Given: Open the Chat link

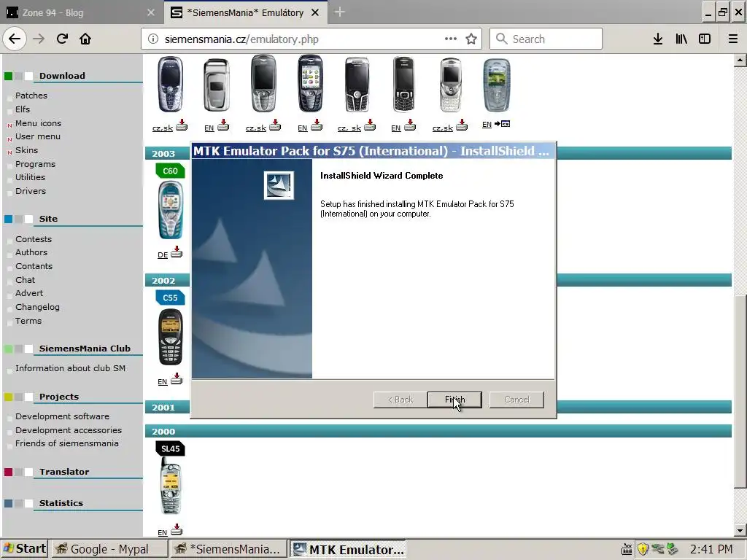Looking at the screenshot, I should [25, 279].
